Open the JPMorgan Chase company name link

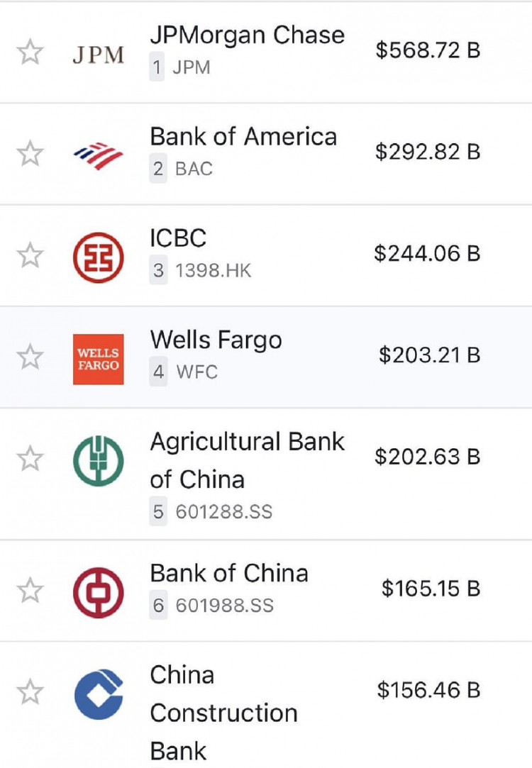(248, 35)
